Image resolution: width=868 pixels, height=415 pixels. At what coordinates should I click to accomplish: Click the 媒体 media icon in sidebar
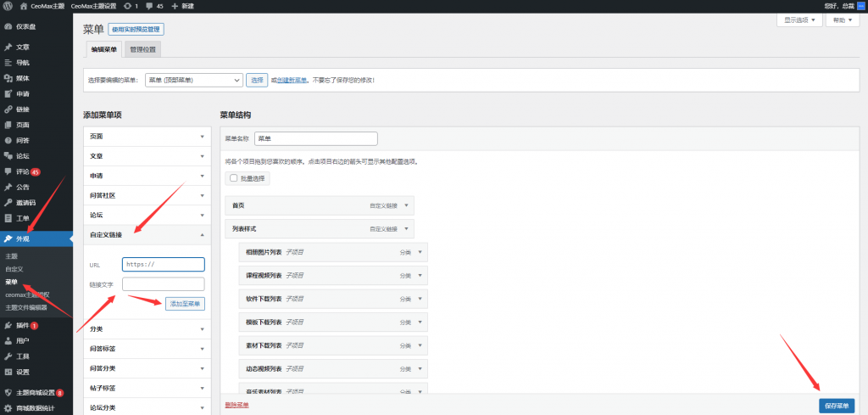[x=8, y=78]
